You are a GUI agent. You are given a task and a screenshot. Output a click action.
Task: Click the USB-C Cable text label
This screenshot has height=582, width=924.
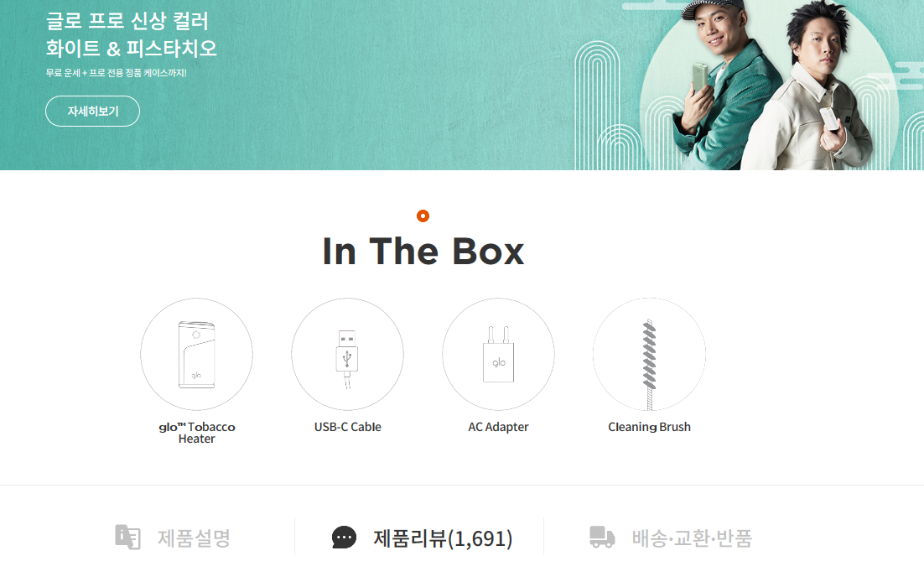coord(348,427)
